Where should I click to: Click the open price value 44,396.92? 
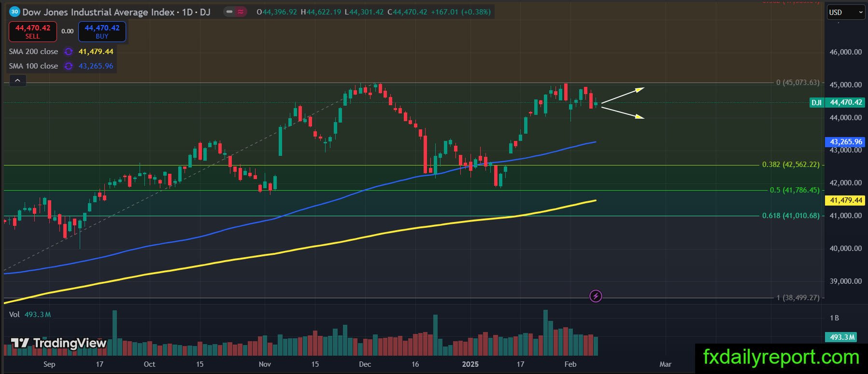(x=279, y=12)
